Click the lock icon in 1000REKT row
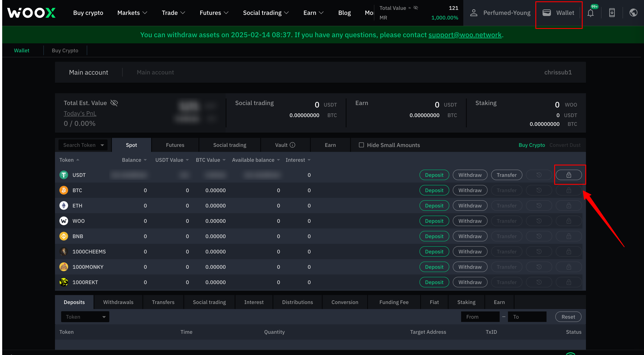 click(568, 282)
